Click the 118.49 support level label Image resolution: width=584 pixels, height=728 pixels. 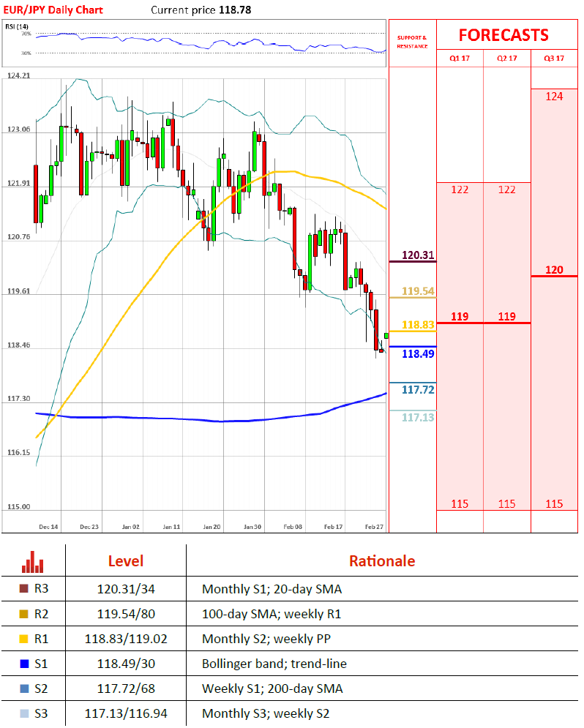pos(418,354)
